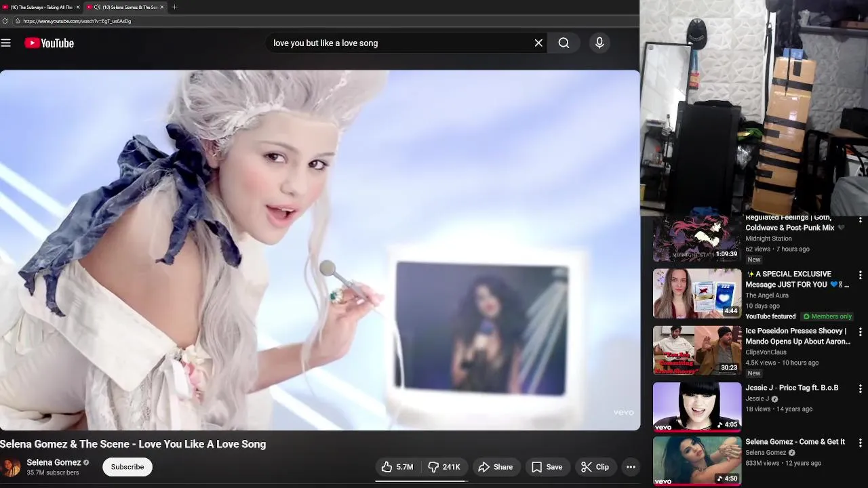Open the Angel Aura special message thumbnail
The image size is (868, 488).
(x=697, y=293)
